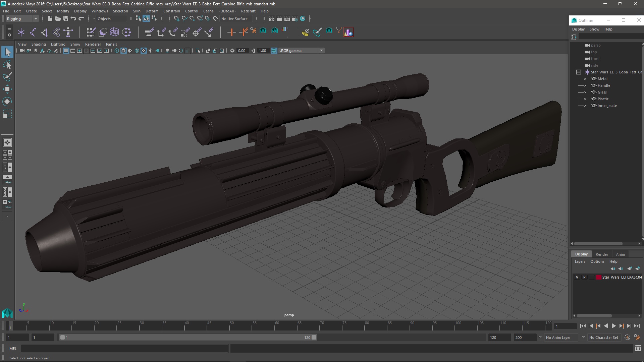This screenshot has height=362, width=644.
Task: Toggle isolate select in viewport
Action: (x=198, y=51)
